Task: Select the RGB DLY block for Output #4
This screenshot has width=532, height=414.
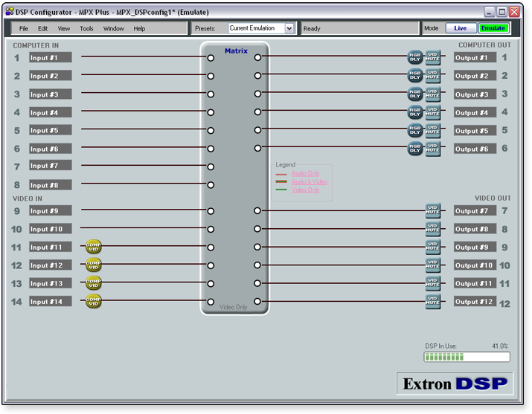Action: point(414,112)
